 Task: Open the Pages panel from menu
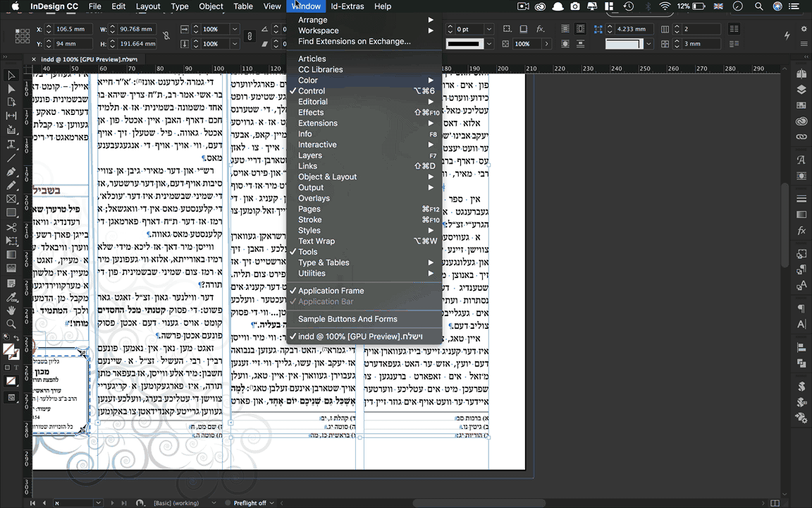click(x=309, y=209)
